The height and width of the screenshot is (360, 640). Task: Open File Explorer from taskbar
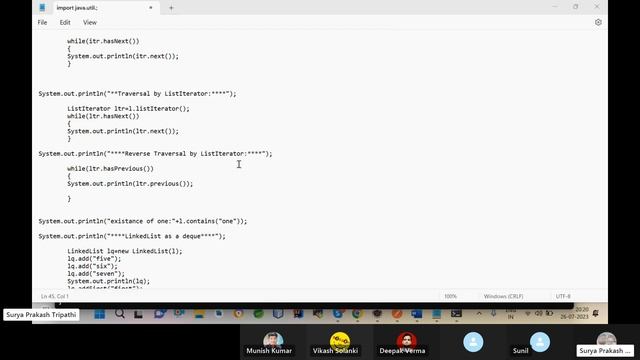click(199, 313)
